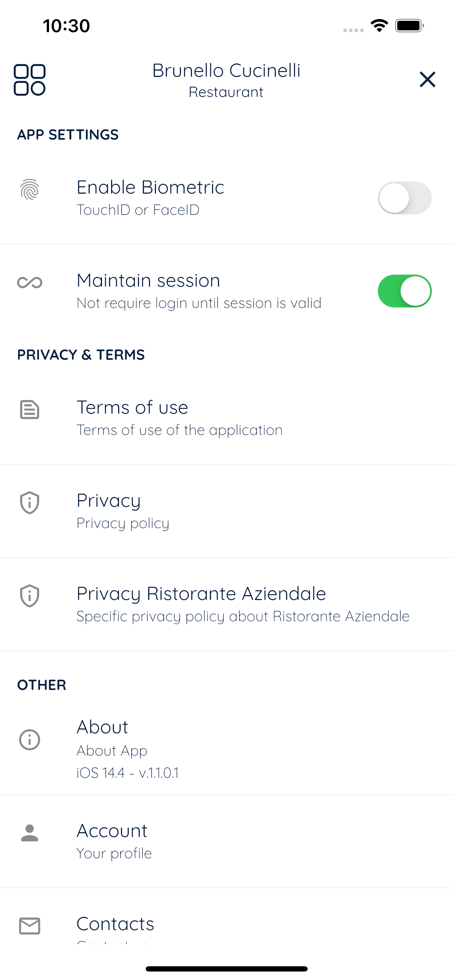Screen dimensions: 453x980
Task: Disable the Maintain session toggle
Action: 404,291
